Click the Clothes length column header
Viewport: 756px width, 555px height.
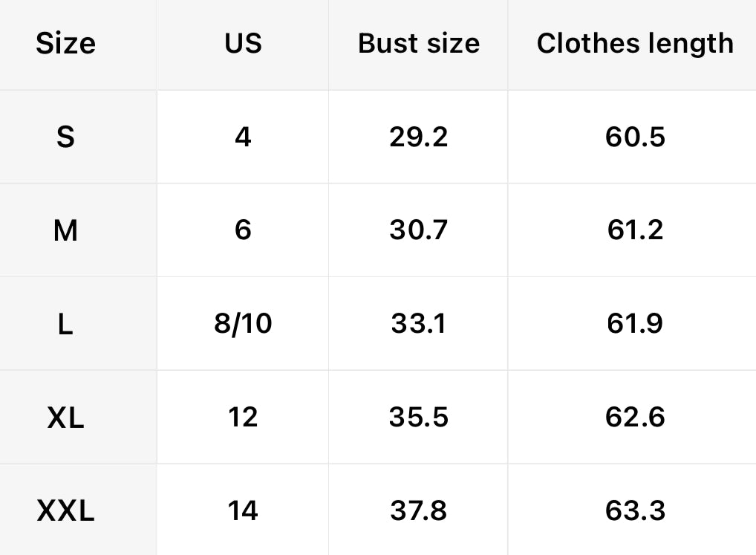click(635, 44)
